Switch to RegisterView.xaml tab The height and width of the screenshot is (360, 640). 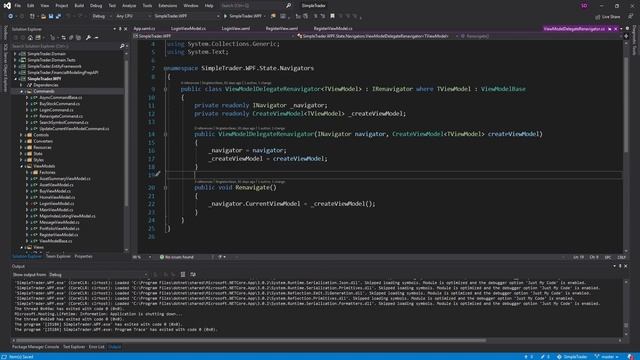pos(282,29)
